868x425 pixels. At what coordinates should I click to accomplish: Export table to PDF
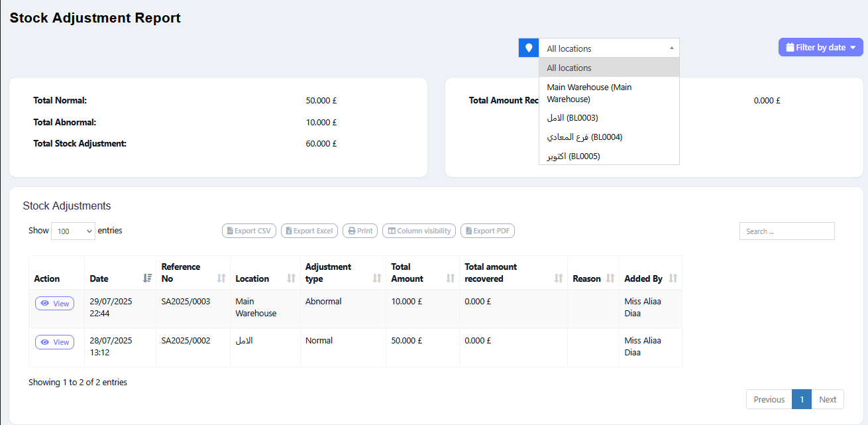point(487,231)
